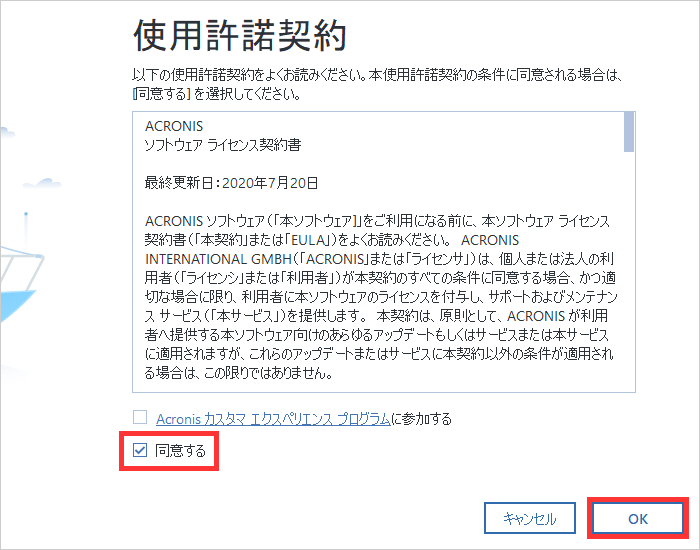Click the OK button
700x550 pixels.
(638, 518)
